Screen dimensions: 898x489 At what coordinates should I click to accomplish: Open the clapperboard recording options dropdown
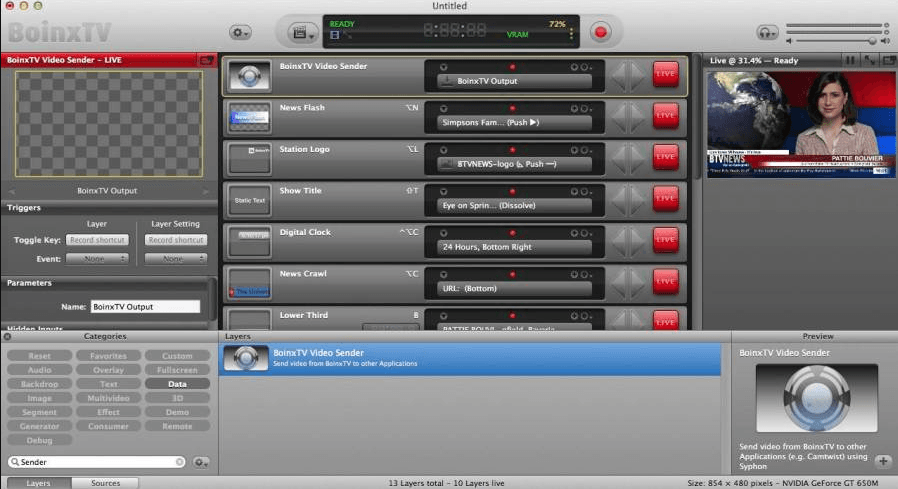(x=303, y=33)
